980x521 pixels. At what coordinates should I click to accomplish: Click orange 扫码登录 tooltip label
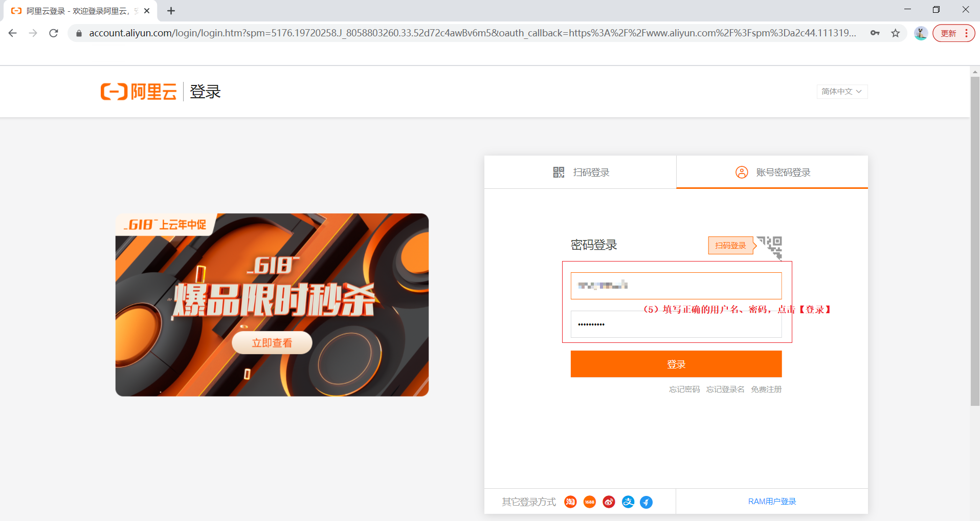click(730, 246)
